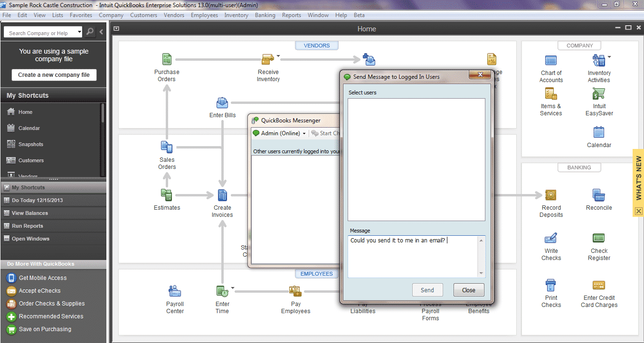Open Recommended Services link

(x=51, y=316)
